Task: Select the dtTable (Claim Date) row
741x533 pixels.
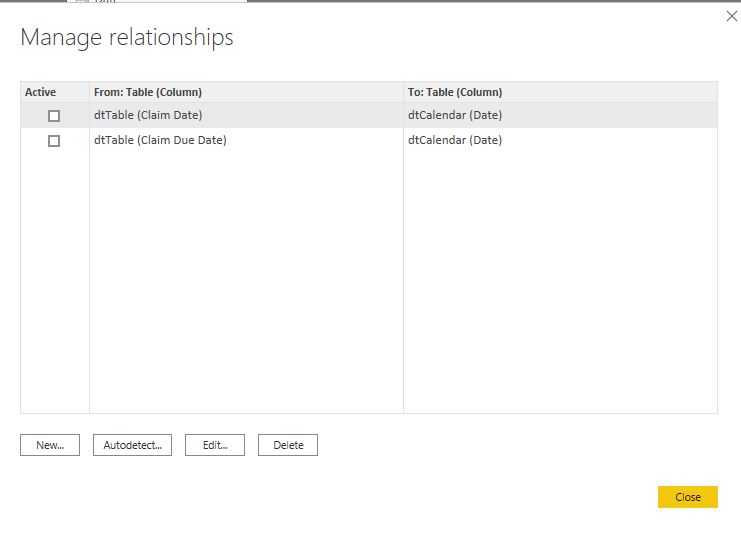Action: click(369, 115)
